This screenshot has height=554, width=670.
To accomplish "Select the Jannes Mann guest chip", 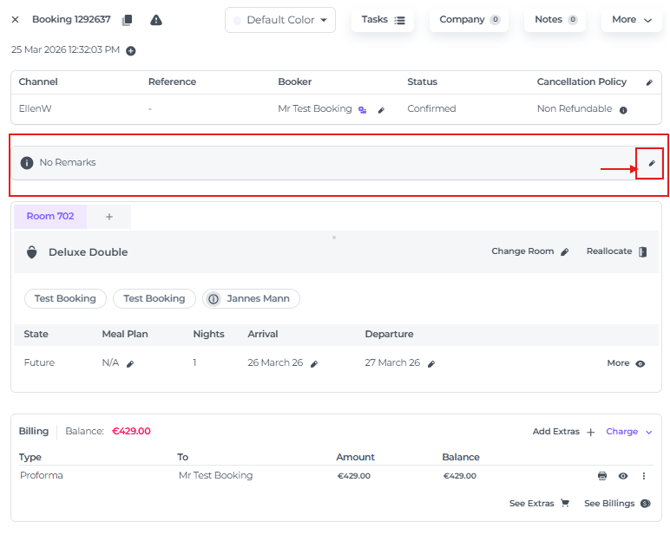I will coord(251,299).
